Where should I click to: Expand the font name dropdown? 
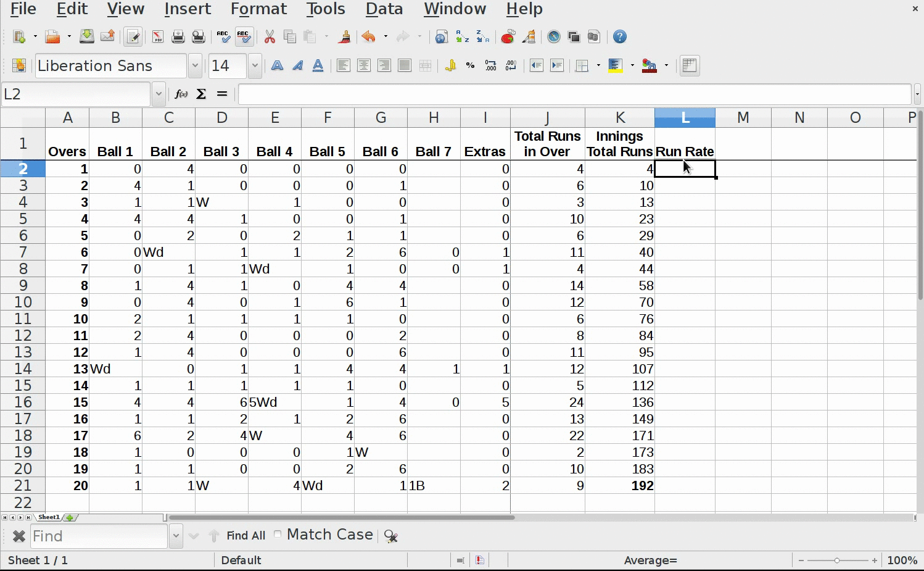point(195,66)
